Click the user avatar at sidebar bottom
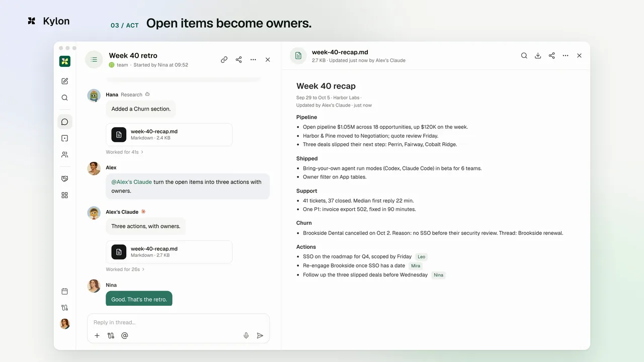 [x=65, y=324]
